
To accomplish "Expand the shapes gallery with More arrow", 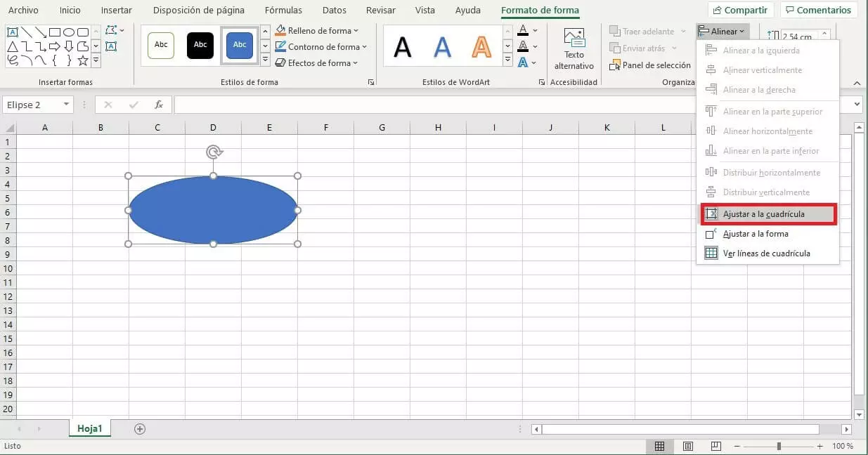I will [96, 60].
